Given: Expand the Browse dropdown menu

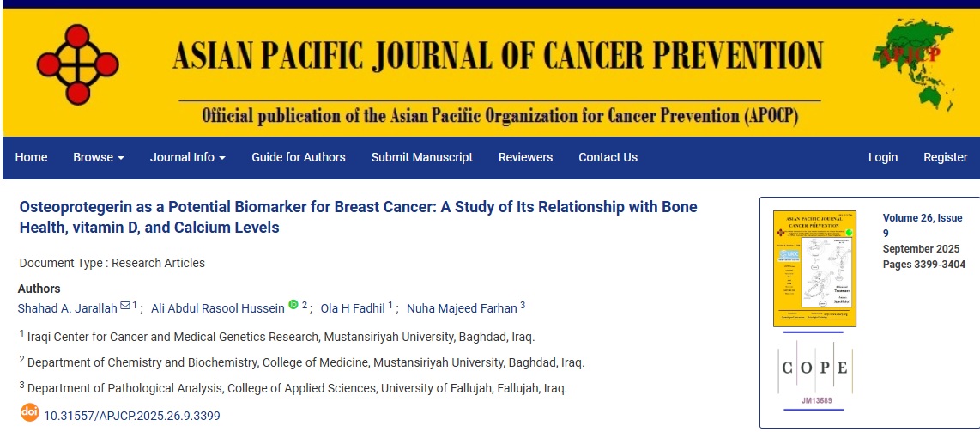Looking at the screenshot, I should (99, 157).
